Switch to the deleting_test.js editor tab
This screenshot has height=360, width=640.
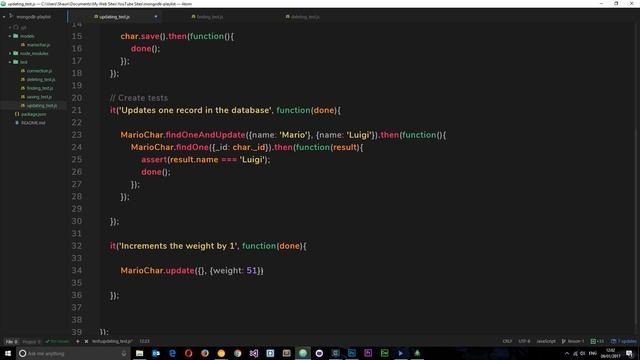pyautogui.click(x=302, y=17)
